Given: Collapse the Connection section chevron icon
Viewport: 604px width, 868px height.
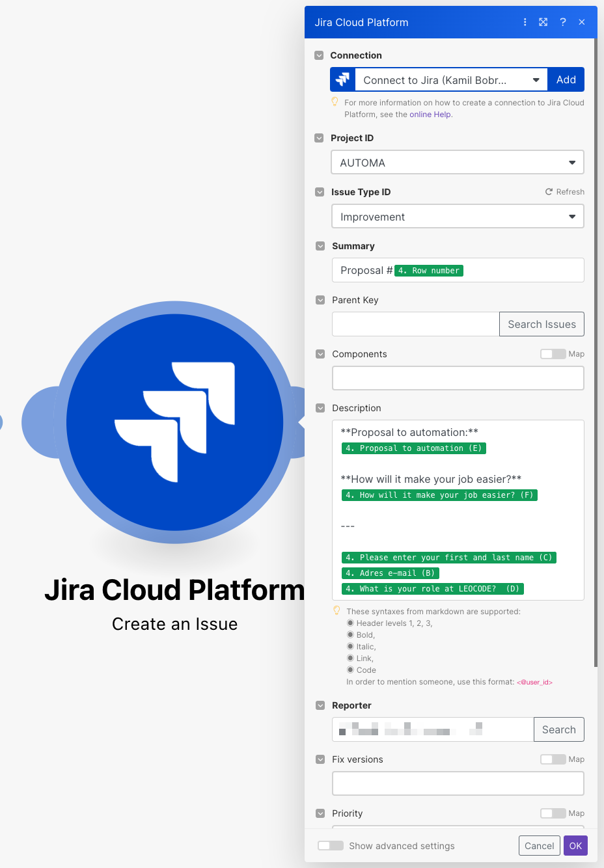Looking at the screenshot, I should tap(319, 55).
